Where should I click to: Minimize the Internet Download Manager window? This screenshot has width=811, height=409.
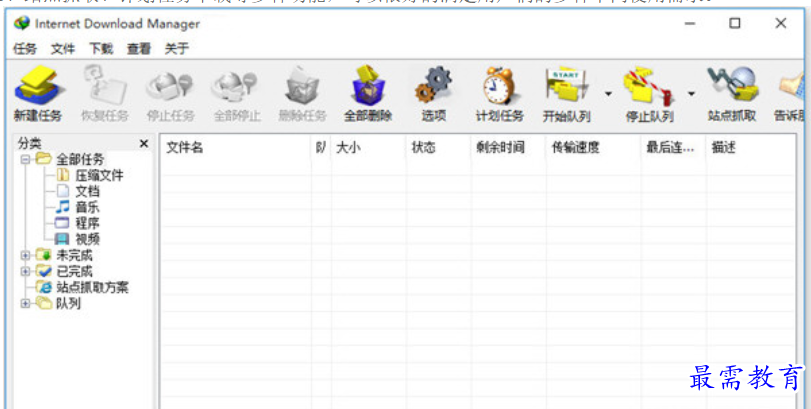[x=689, y=23]
